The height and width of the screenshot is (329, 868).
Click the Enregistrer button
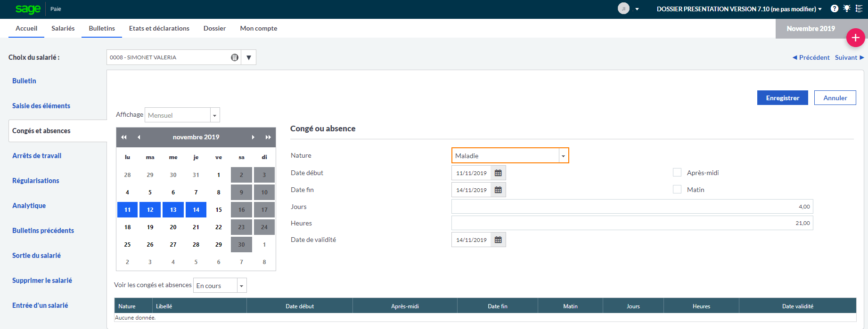pos(783,98)
